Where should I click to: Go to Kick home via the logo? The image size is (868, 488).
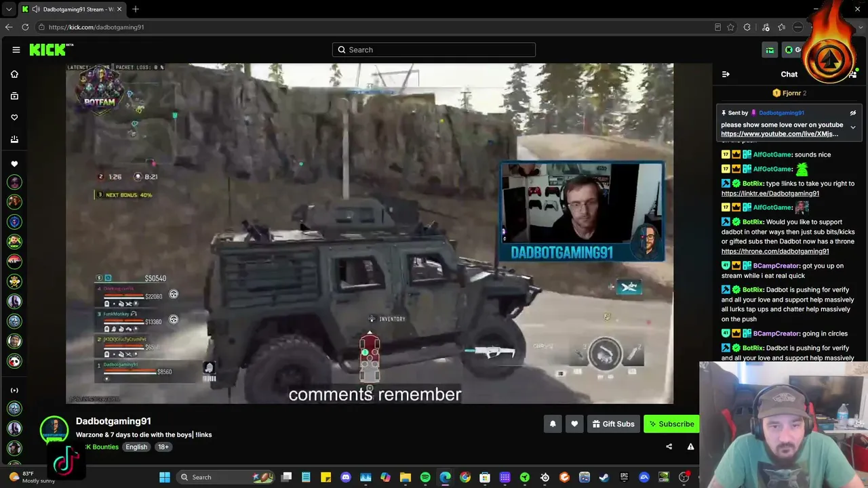tap(51, 49)
